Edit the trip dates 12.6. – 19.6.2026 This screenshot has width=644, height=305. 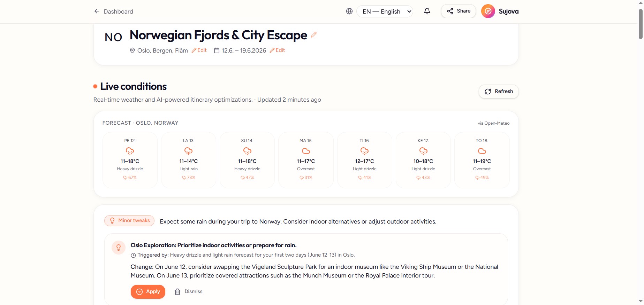pos(277,50)
